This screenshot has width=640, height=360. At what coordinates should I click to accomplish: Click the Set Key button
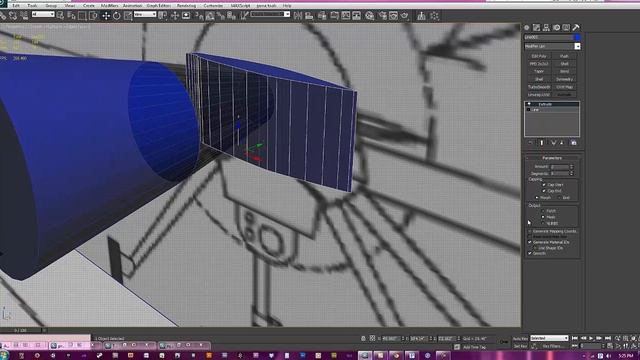[x=520, y=346]
